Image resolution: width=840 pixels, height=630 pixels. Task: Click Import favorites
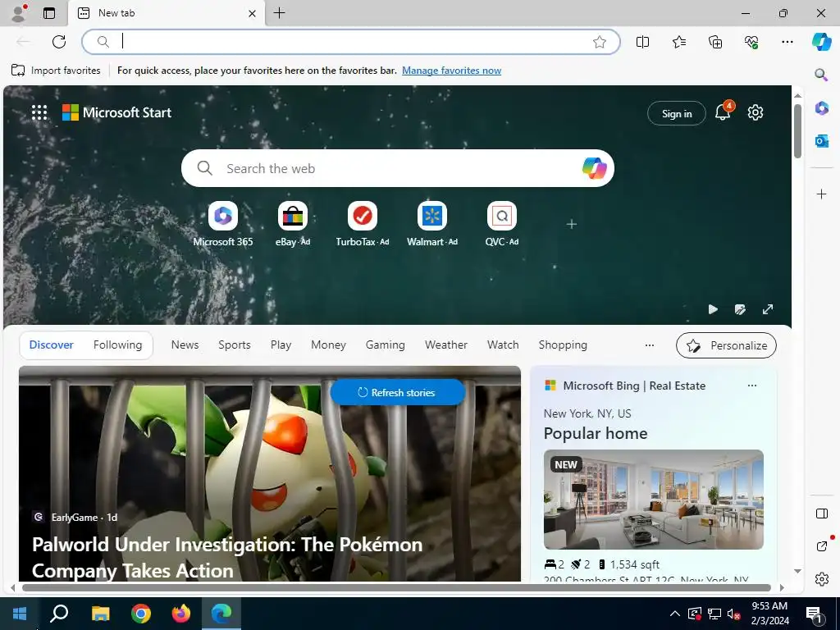56,71
